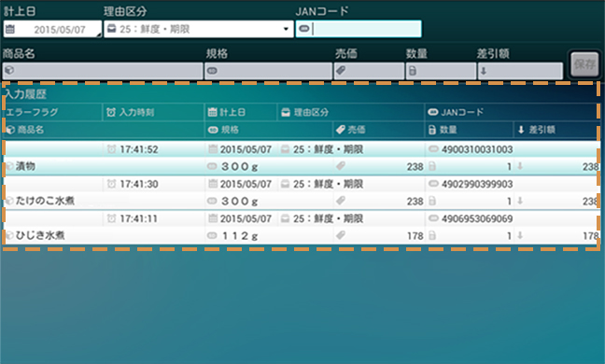
Task: Click the JANコード column header
Action: tap(512, 112)
